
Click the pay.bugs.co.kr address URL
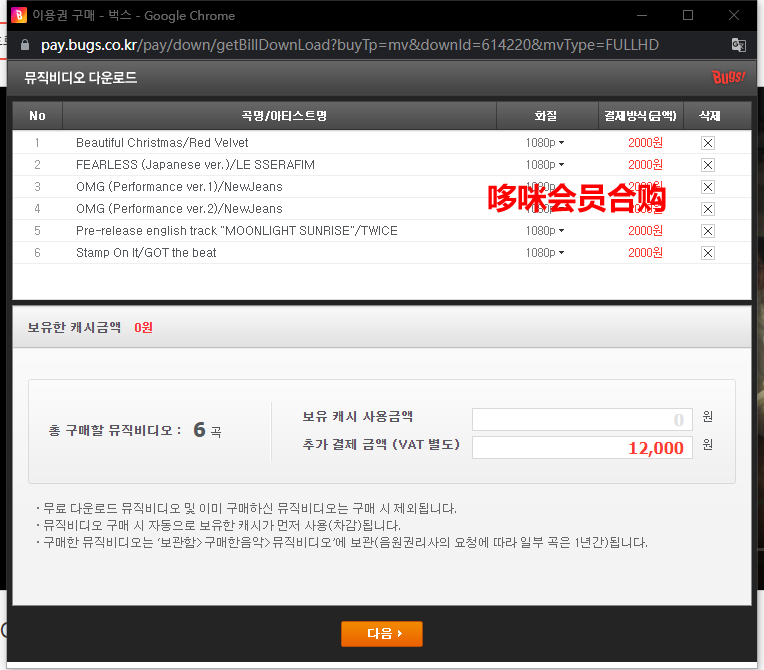click(x=349, y=45)
